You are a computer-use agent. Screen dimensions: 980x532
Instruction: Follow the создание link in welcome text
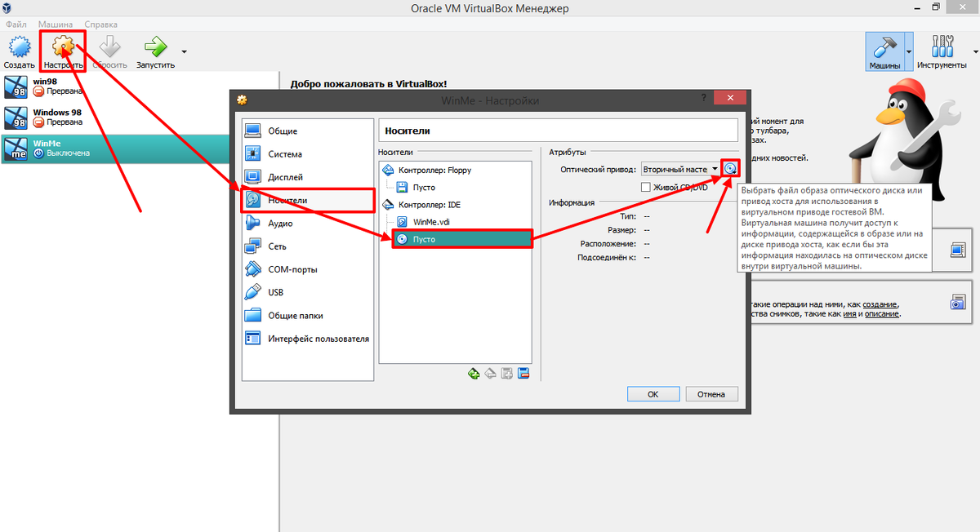tap(881, 304)
